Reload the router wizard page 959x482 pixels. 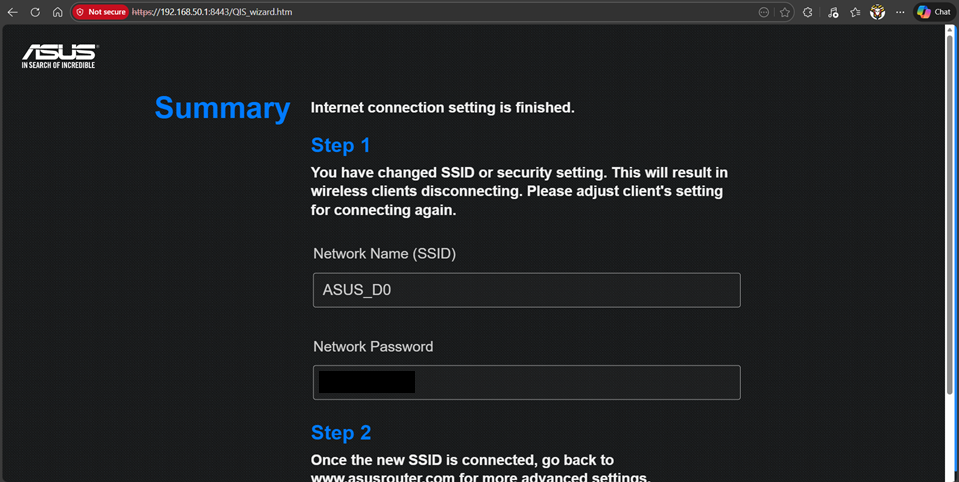pos(35,12)
